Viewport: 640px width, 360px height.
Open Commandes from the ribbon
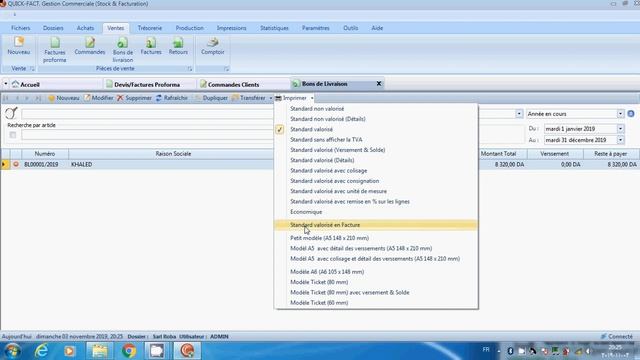click(x=90, y=46)
